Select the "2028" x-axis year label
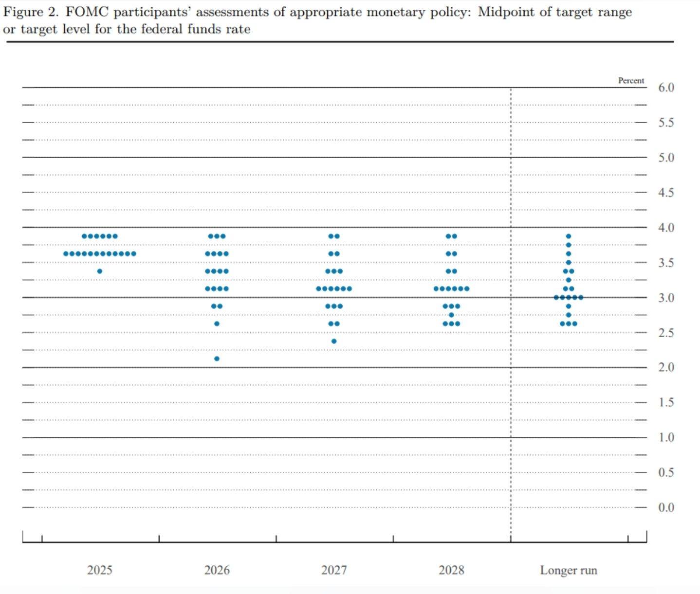Viewport: 700px width, 594px height. coord(451,570)
